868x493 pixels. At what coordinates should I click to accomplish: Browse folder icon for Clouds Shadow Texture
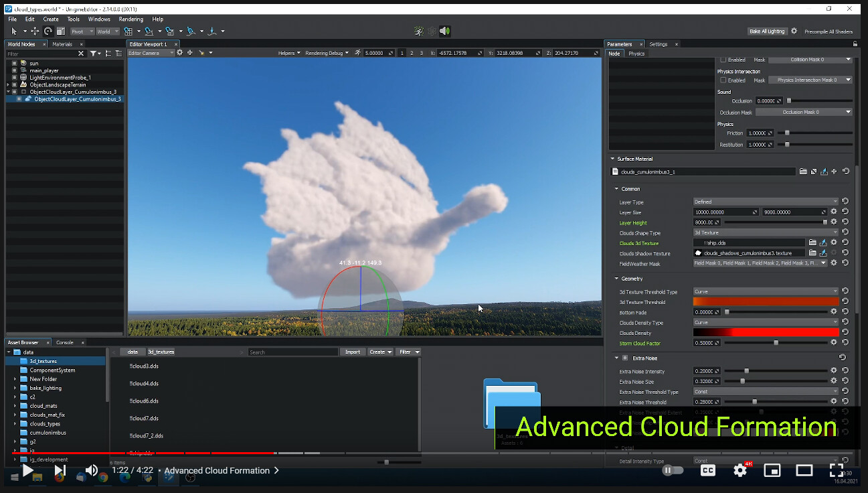812,253
